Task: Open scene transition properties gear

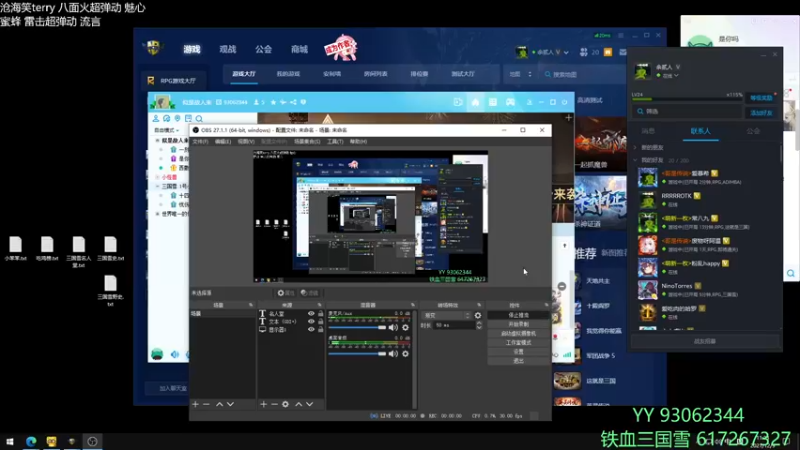Action: (x=478, y=316)
